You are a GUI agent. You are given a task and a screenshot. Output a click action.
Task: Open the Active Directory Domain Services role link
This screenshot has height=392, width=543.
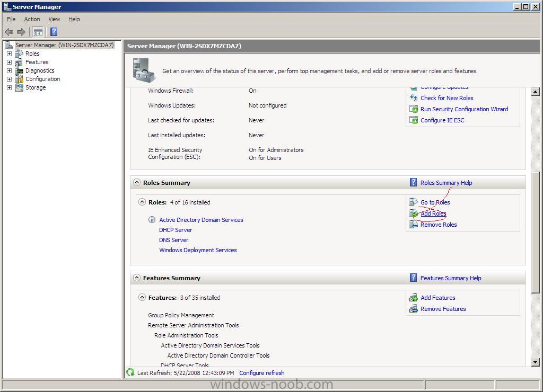coord(201,220)
